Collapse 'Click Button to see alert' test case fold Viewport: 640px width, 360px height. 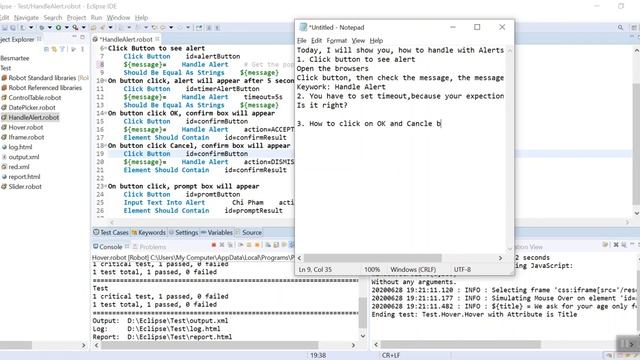tap(106, 48)
